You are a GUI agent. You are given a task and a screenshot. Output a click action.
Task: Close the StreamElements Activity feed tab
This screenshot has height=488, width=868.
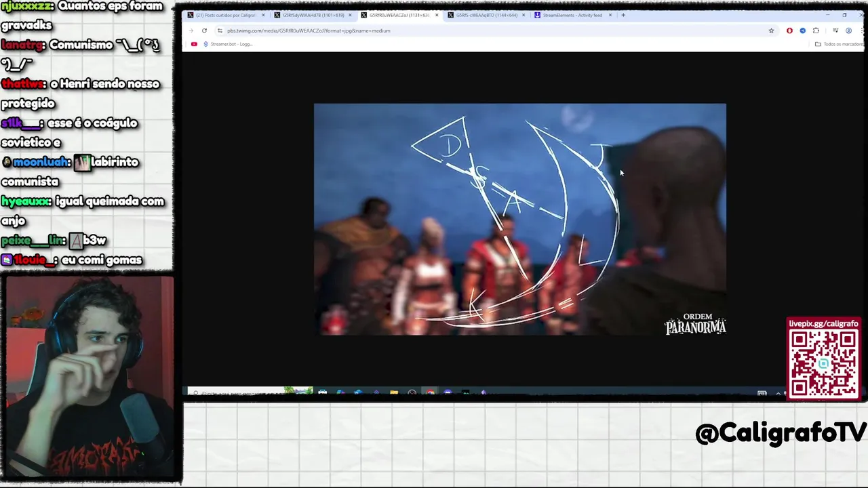coord(610,15)
